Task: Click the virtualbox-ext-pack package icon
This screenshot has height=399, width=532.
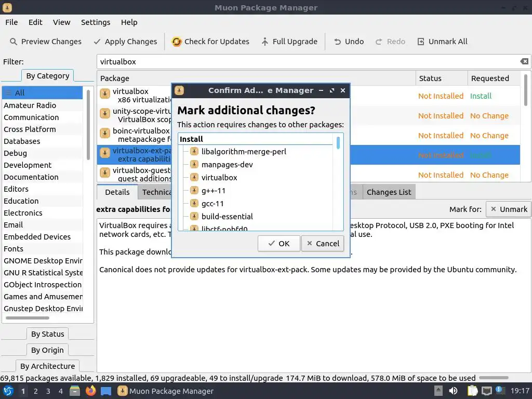Action: click(x=105, y=153)
